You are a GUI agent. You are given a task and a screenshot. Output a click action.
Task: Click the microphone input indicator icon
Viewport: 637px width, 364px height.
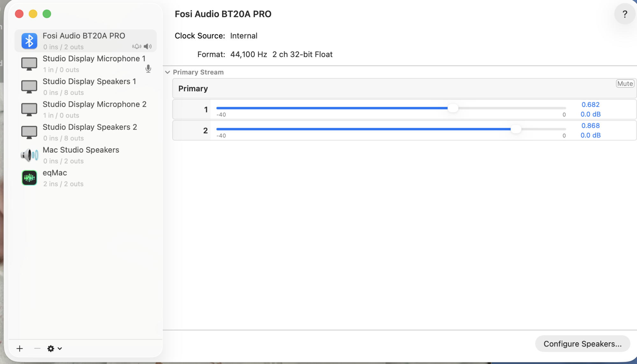148,69
